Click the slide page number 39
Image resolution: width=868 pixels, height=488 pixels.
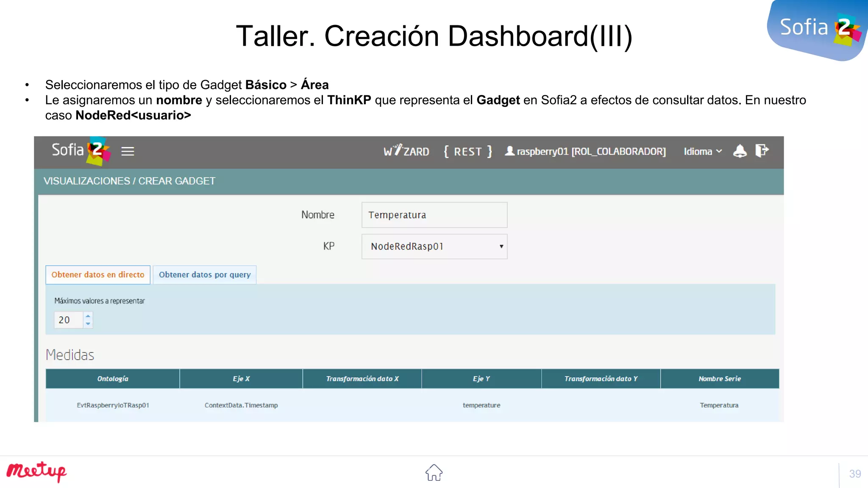click(x=855, y=474)
